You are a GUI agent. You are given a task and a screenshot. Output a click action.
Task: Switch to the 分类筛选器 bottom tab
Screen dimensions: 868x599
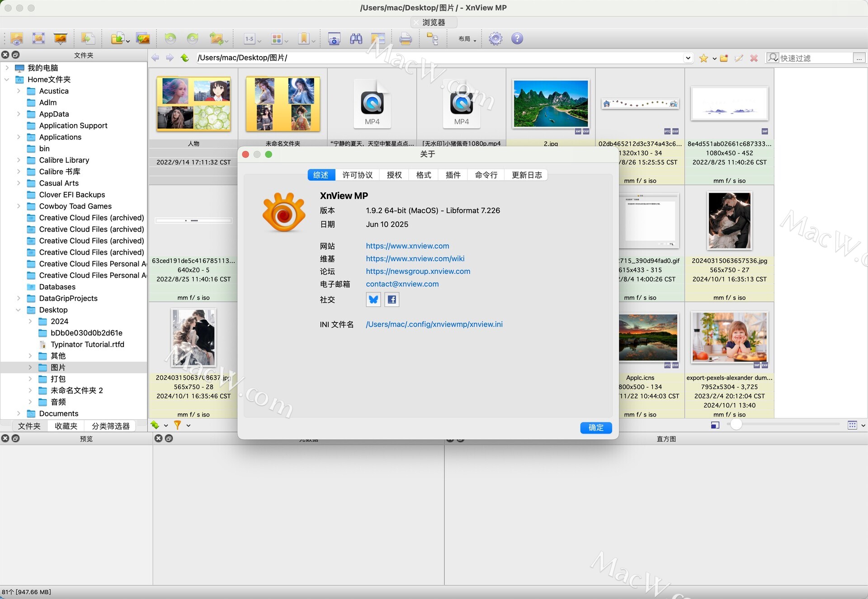[111, 426]
